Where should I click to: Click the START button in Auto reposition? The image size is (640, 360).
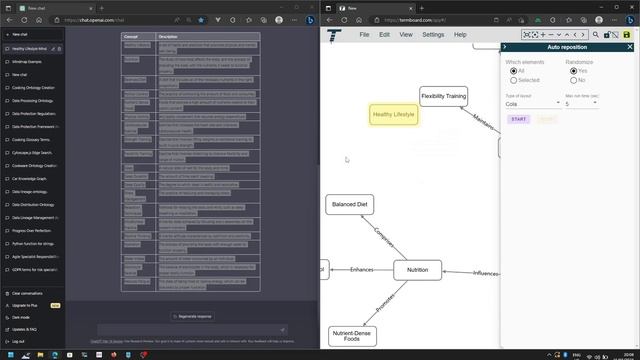pyautogui.click(x=519, y=119)
